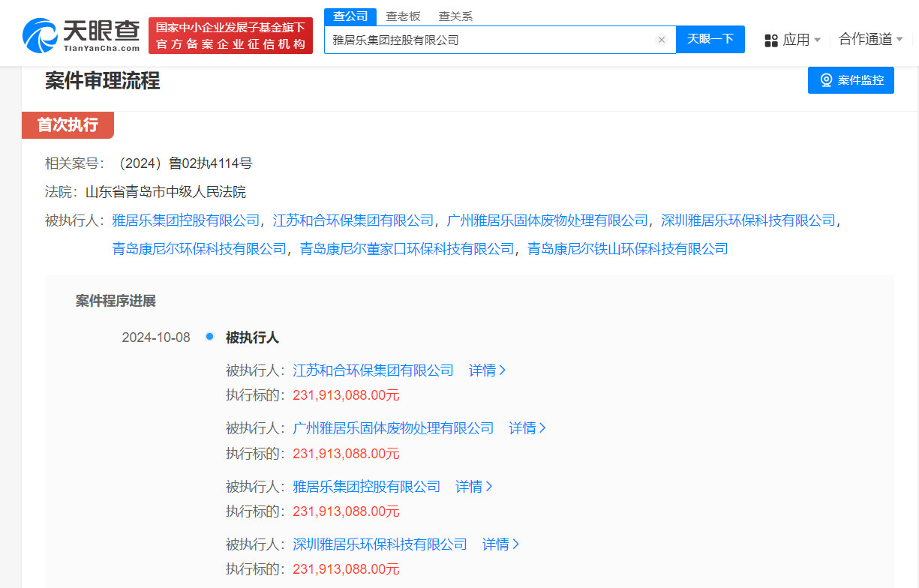The image size is (919, 588).
Task: Open 青岛康尼尔环保科技有限公司 link
Action: [199, 249]
